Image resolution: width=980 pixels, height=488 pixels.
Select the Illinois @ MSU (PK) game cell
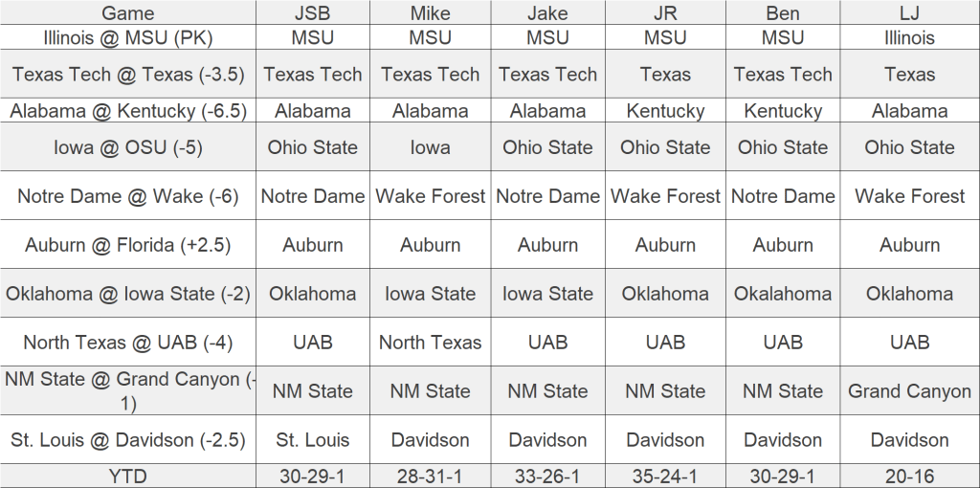127,38
